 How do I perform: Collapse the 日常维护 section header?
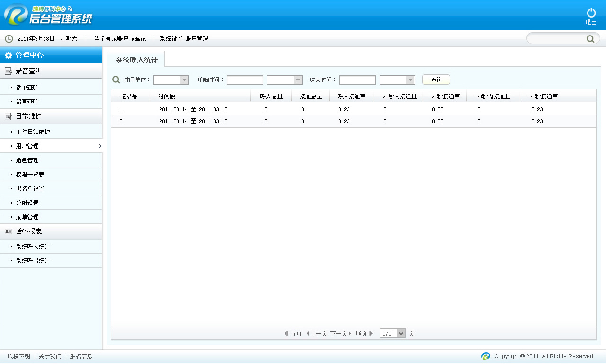(x=51, y=116)
